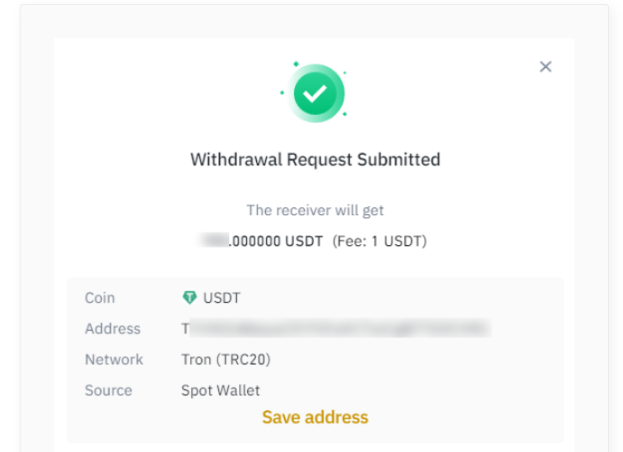The height and width of the screenshot is (452, 623).
Task: Click the blurred amount digits
Action: (x=214, y=241)
